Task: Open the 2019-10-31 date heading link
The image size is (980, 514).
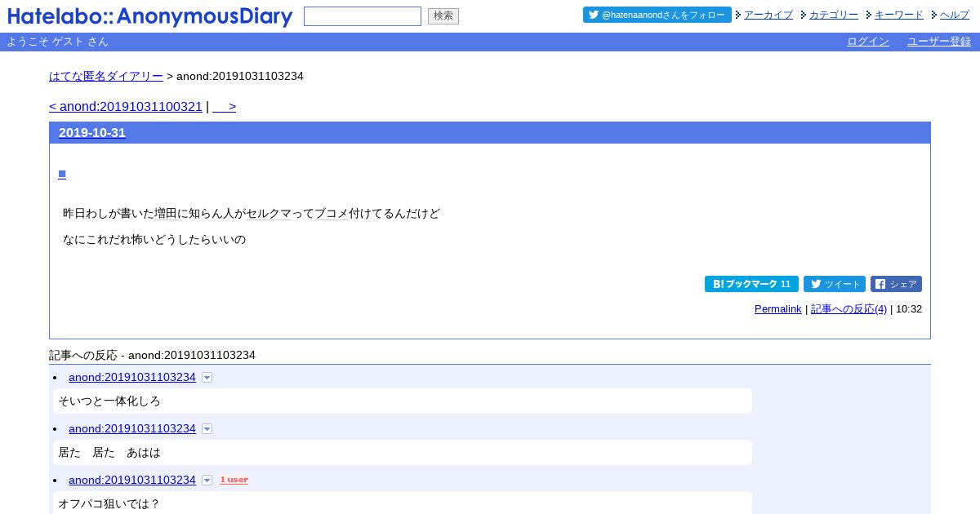Action: (x=92, y=133)
